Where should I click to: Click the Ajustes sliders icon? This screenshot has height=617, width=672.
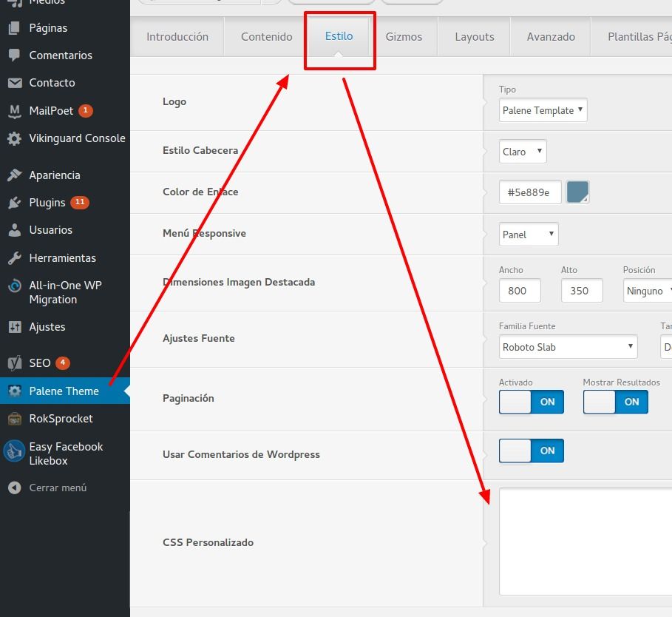tap(14, 327)
